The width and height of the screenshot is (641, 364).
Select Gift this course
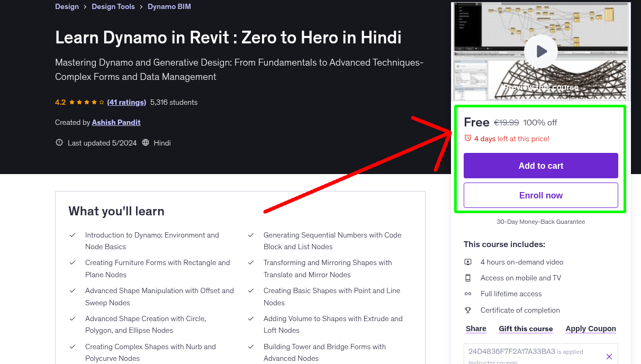point(526,329)
